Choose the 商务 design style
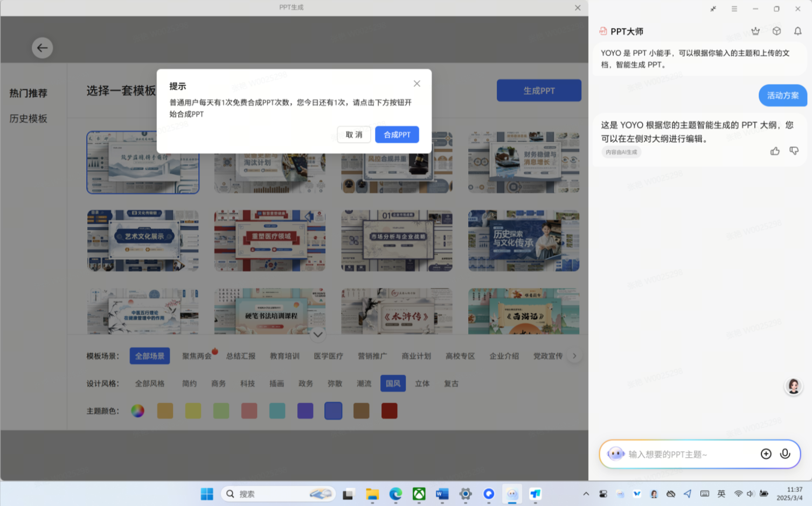This screenshot has height=506, width=812. 218,383
